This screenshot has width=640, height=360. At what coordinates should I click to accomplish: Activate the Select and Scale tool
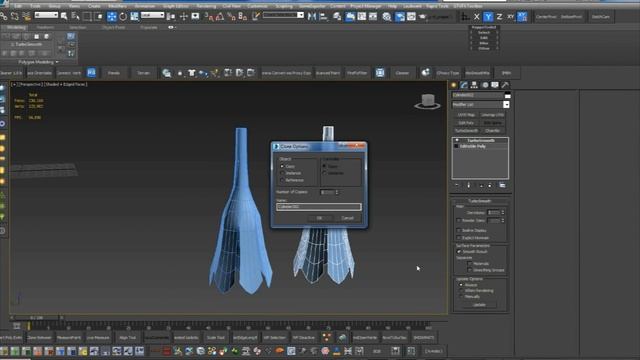coord(134,16)
